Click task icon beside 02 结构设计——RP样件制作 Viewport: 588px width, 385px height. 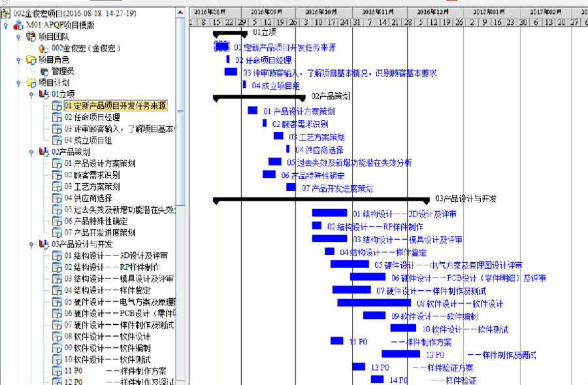coord(57,267)
